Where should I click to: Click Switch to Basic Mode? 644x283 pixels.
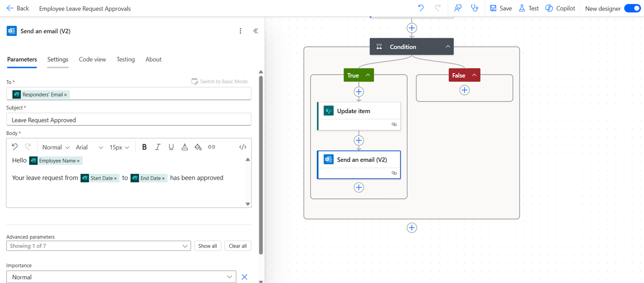(219, 81)
